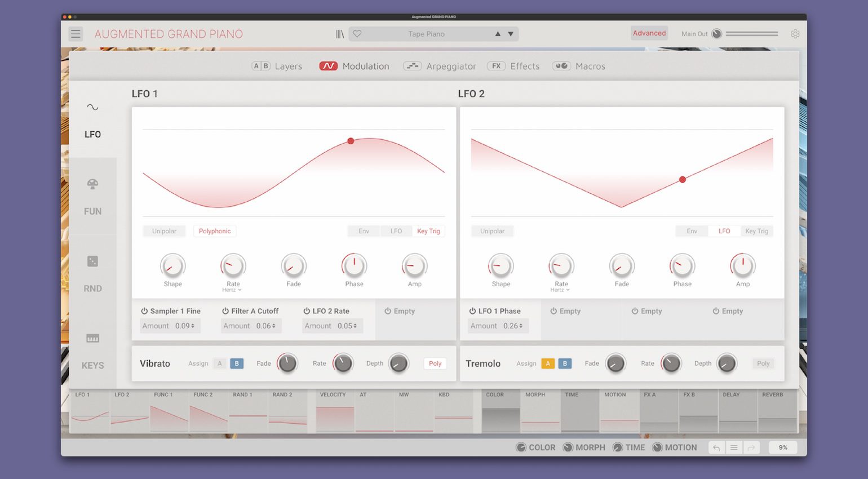Open the settings gear
The height and width of the screenshot is (479, 868).
[x=795, y=34]
